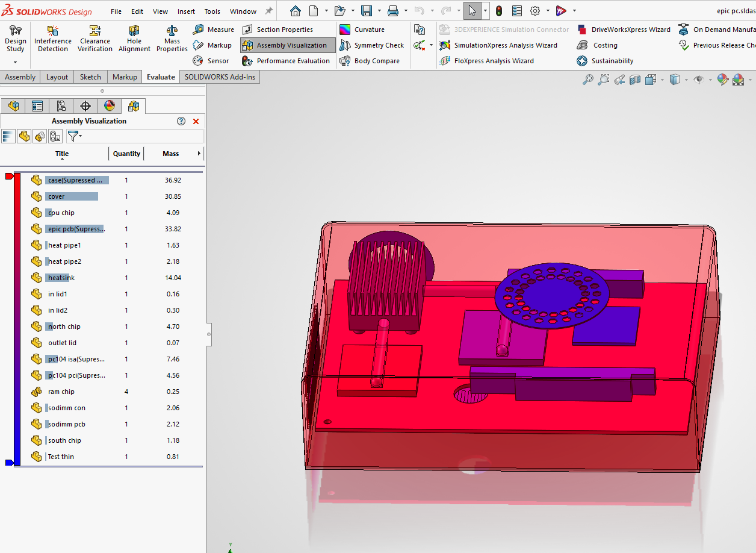Toggle Assembly Visualization in the ribbon
The width and height of the screenshot is (756, 553).
tap(288, 45)
